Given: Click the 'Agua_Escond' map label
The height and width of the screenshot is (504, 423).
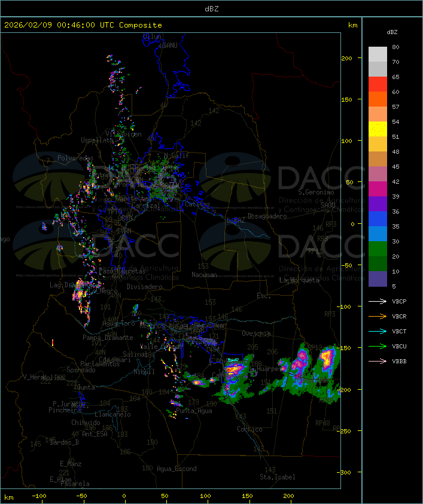Looking at the screenshot, I should coord(176,469).
